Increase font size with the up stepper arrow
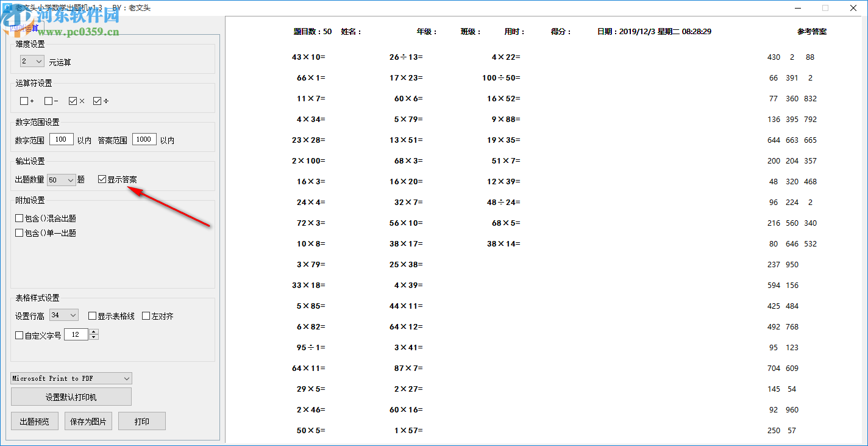Screen dimensions: 868x446 tap(93, 331)
